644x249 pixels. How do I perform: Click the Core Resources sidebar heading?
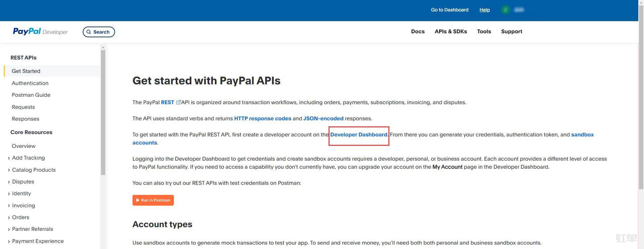tap(31, 132)
